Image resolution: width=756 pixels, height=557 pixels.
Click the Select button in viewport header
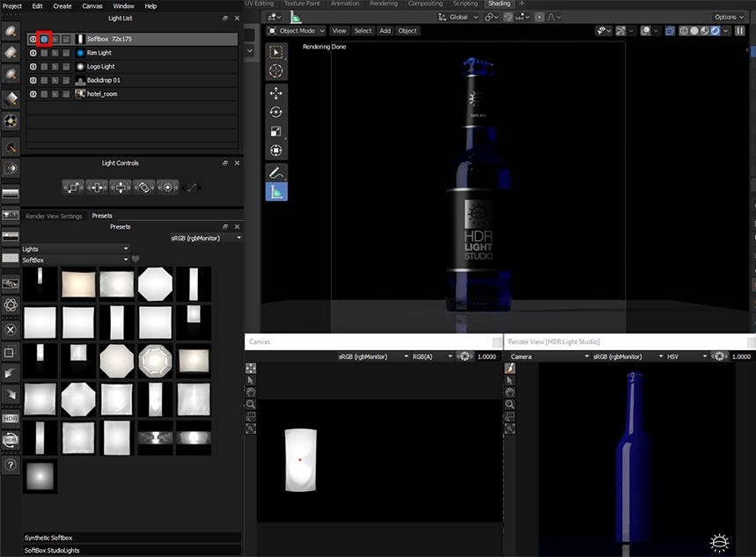[363, 31]
